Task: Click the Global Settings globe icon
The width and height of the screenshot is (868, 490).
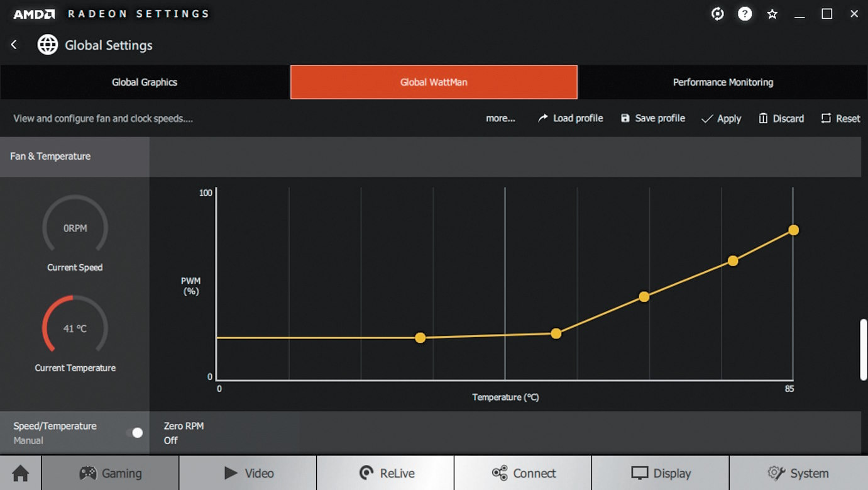Action: pos(48,45)
